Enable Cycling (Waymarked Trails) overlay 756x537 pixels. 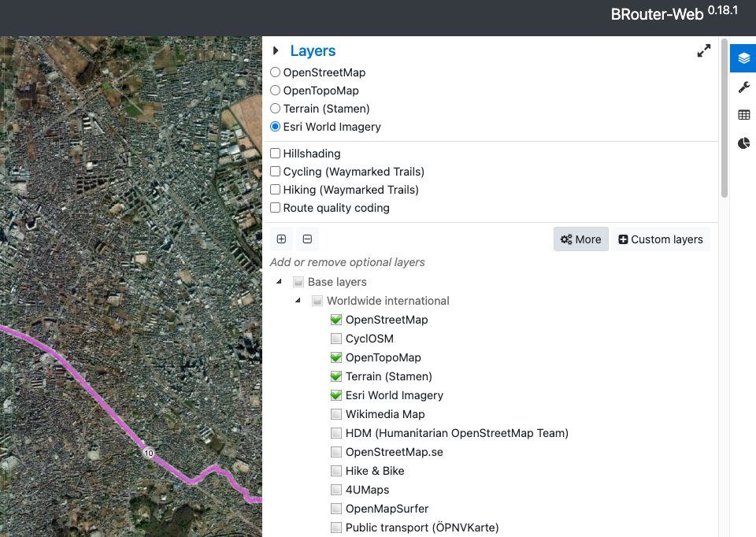pos(276,172)
